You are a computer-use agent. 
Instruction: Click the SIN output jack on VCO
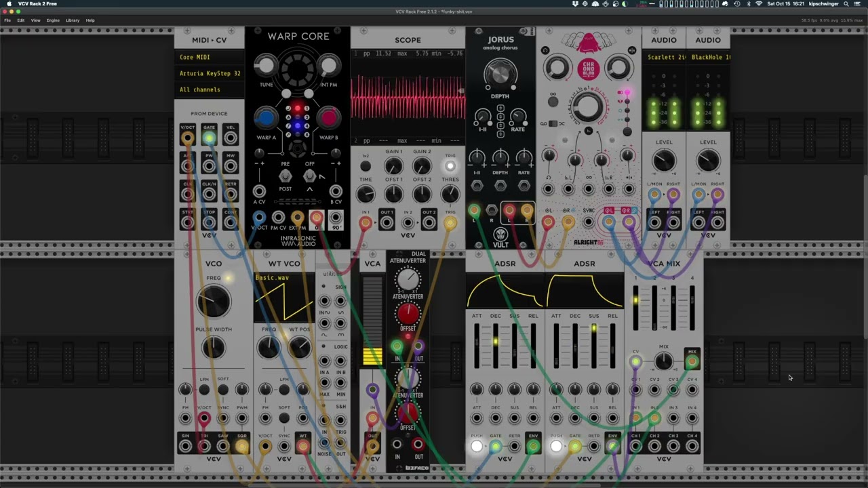(x=185, y=446)
